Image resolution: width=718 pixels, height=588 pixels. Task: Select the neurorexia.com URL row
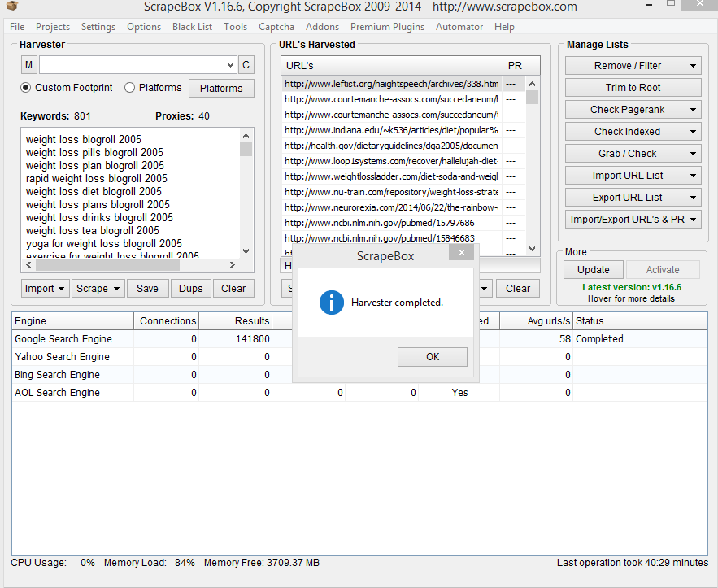[403, 207]
